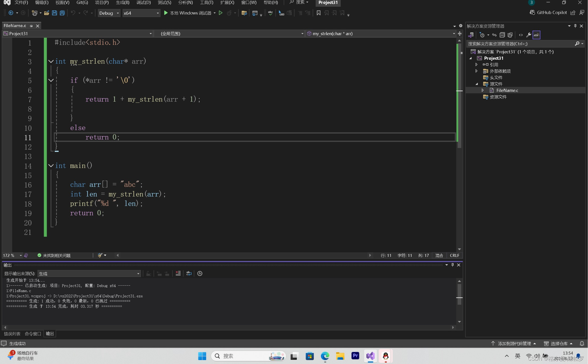Open Properties with the wrench icon
The width and height of the screenshot is (588, 364).
528,35
